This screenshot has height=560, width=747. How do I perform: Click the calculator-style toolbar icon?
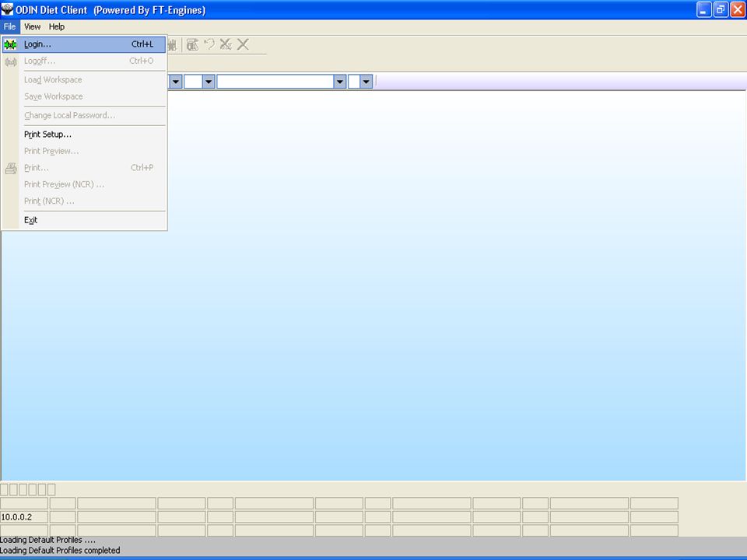192,44
